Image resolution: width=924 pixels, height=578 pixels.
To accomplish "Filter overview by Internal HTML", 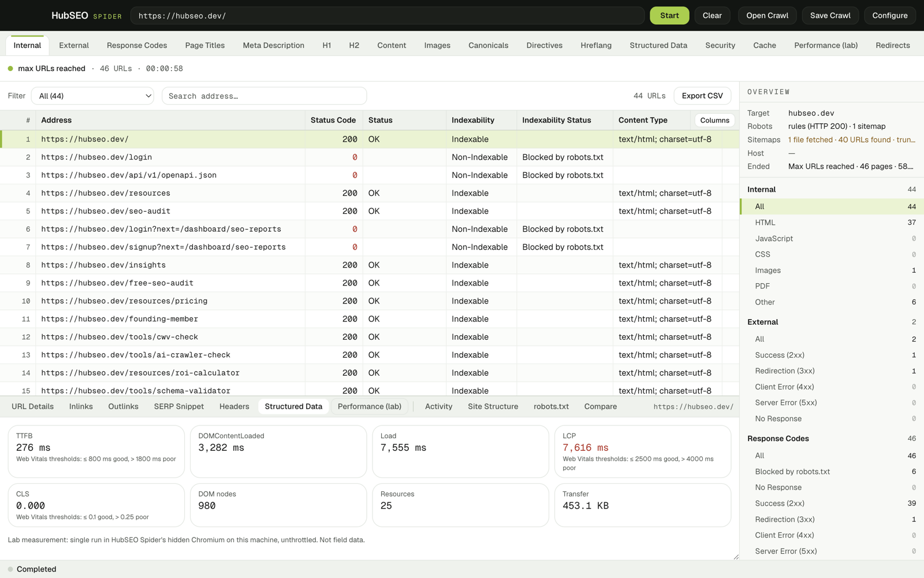I will (x=832, y=223).
